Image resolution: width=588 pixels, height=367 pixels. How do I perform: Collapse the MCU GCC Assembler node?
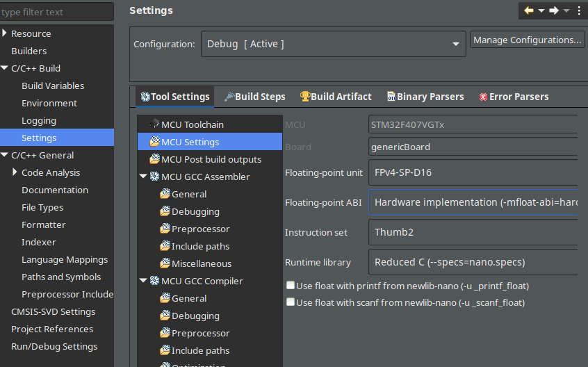click(143, 177)
